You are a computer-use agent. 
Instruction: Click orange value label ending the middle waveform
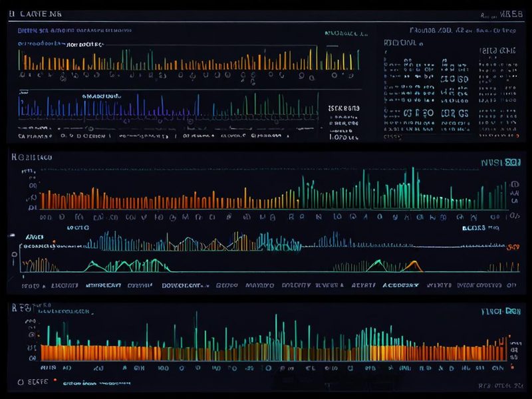[x=513, y=247]
